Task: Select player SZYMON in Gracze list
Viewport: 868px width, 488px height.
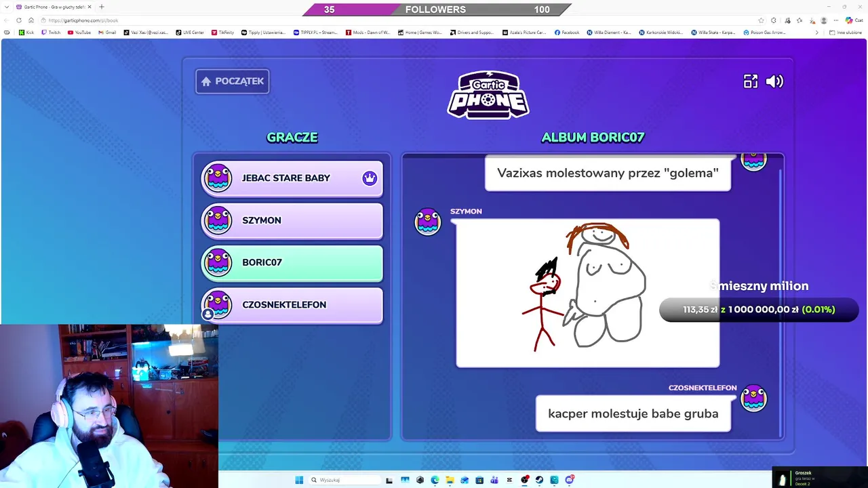Action: (292, 220)
